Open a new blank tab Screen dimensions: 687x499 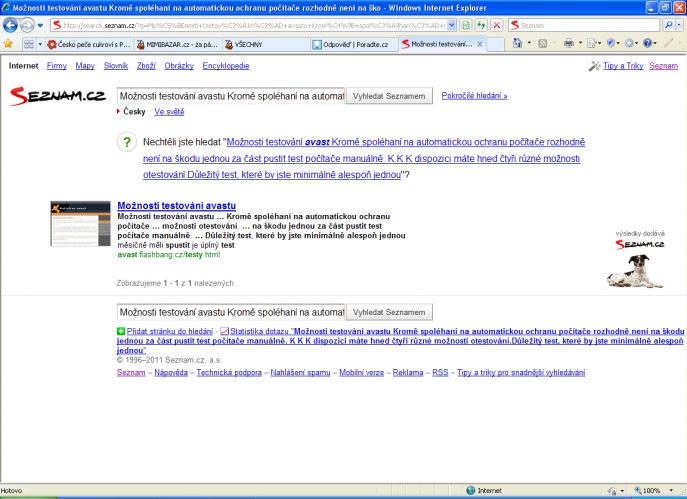pyautogui.click(x=496, y=44)
